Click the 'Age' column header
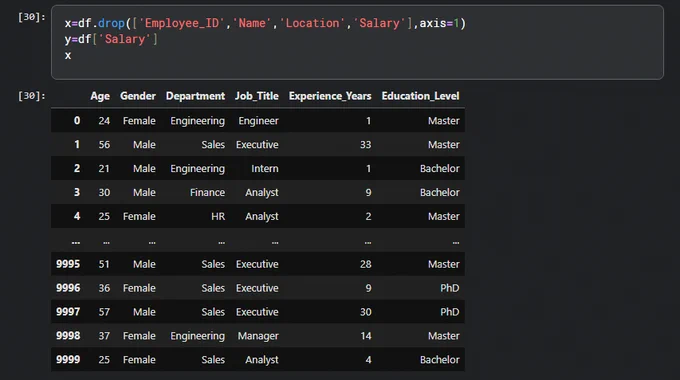Image resolution: width=680 pixels, height=380 pixels. 100,96
